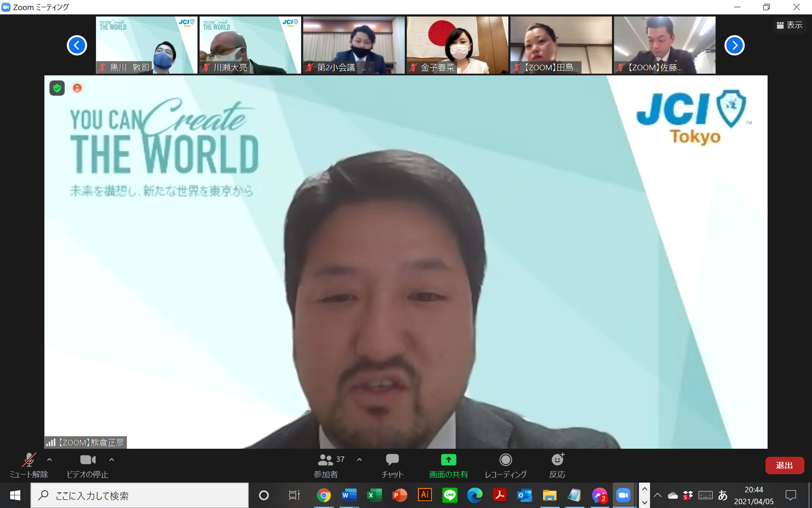Image resolution: width=812 pixels, height=508 pixels.
Task: Show hidden system tray icons
Action: point(658,495)
